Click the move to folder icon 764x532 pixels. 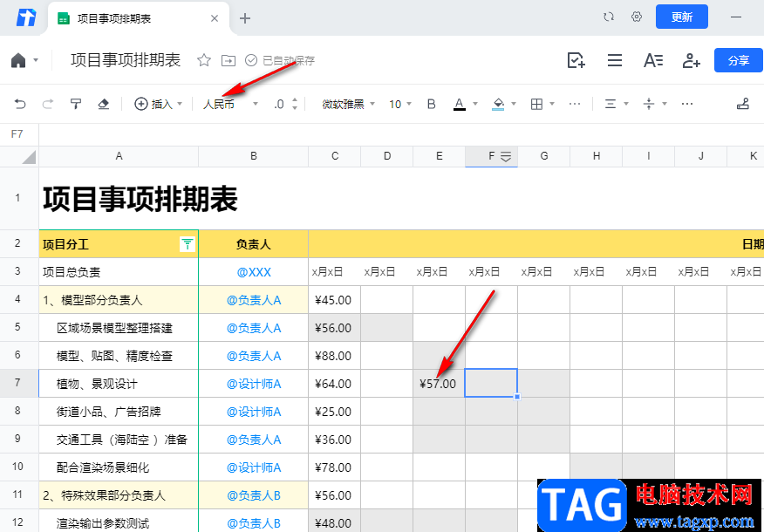228,60
